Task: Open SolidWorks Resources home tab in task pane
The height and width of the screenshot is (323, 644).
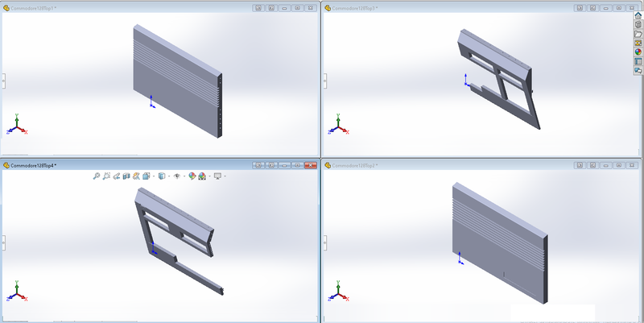Action: (x=638, y=15)
